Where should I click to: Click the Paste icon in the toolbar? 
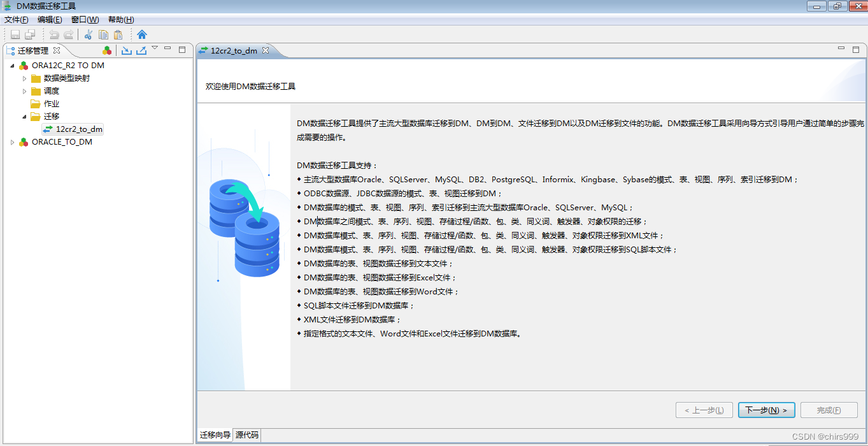[118, 34]
